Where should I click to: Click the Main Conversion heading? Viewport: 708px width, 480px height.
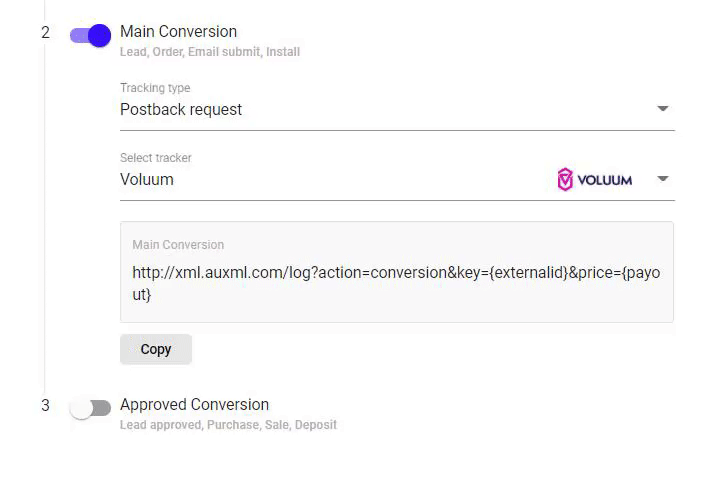(178, 32)
